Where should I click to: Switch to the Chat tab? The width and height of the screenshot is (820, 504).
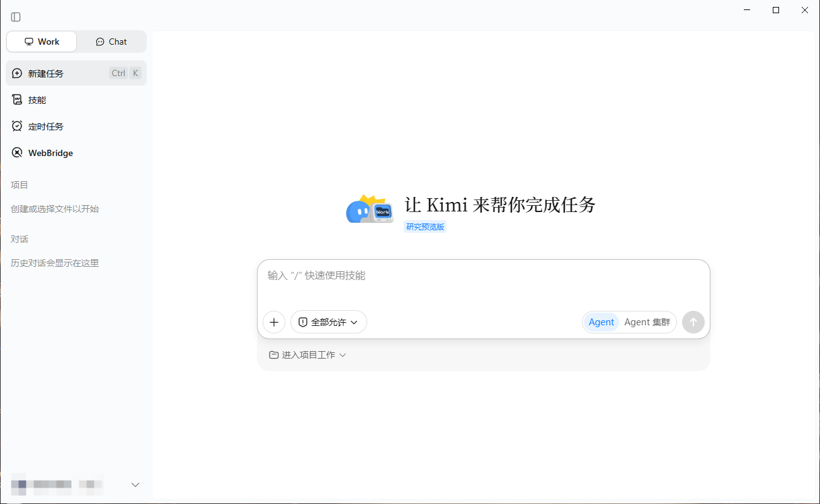111,42
